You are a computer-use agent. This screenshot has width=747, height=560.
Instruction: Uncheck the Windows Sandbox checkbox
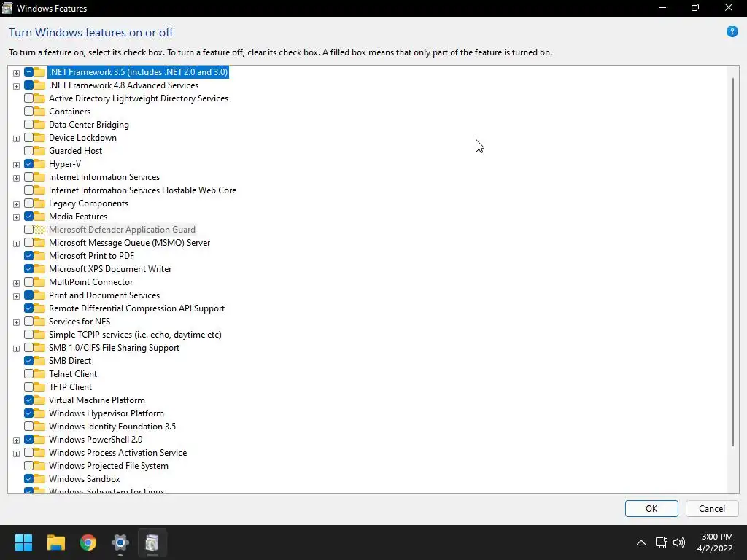[28, 479]
